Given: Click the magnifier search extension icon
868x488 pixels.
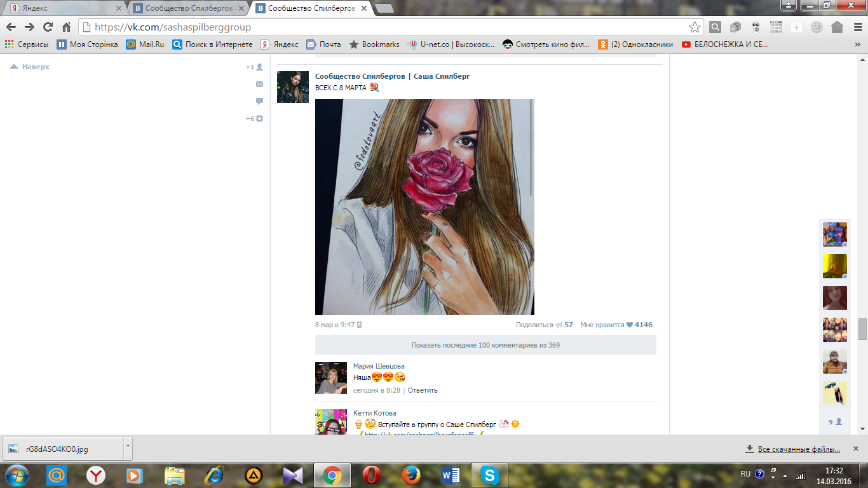Looking at the screenshot, I should 715,27.
